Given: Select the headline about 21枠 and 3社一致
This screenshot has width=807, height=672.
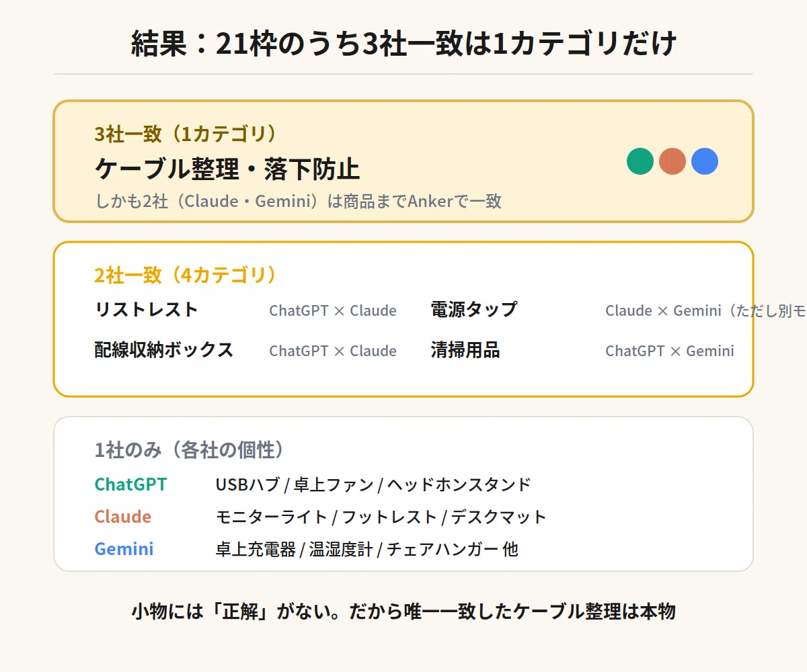Looking at the screenshot, I should point(403,44).
